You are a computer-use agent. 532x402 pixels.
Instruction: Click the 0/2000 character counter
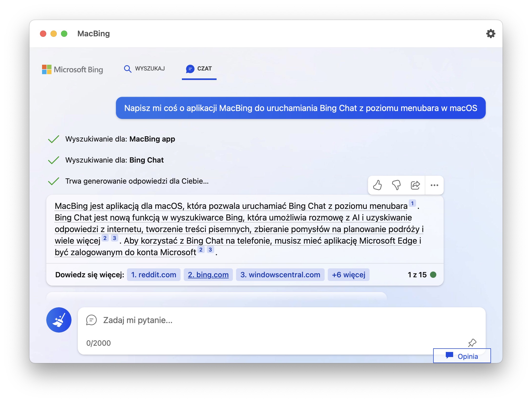(99, 343)
